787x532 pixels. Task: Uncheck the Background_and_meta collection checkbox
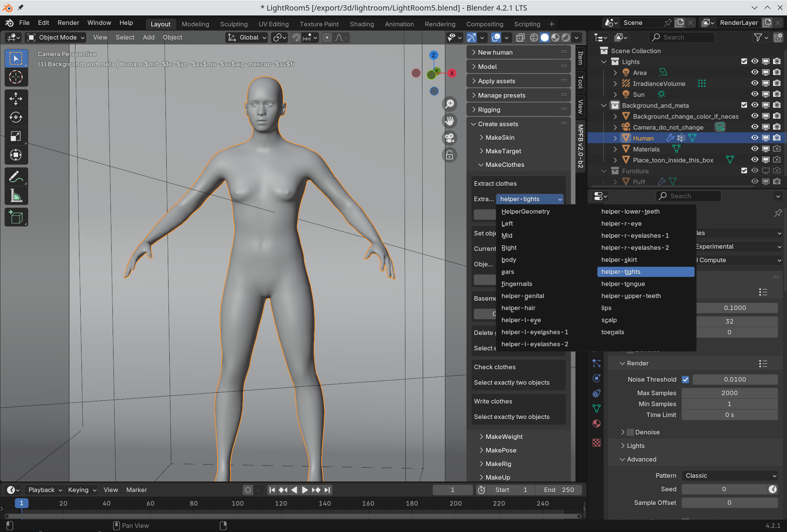(744, 105)
